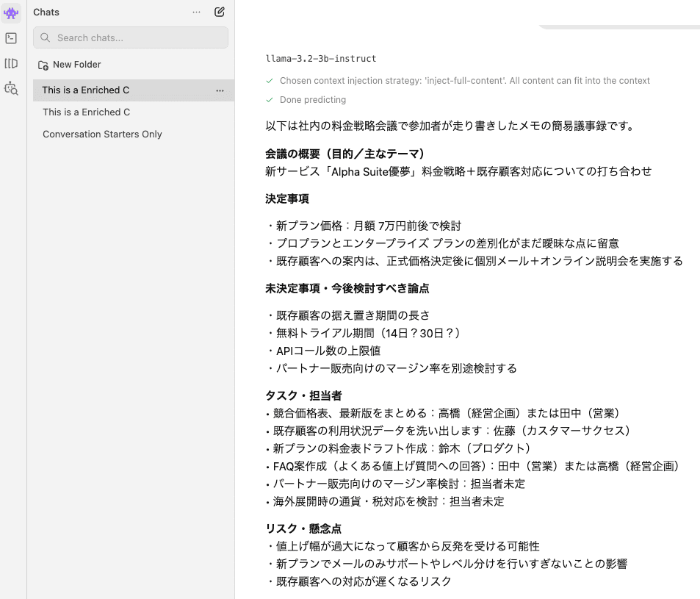
Task: Click the line '海外展開時の通貨・税対応を検討：担当者未定'
Action: tap(385, 502)
